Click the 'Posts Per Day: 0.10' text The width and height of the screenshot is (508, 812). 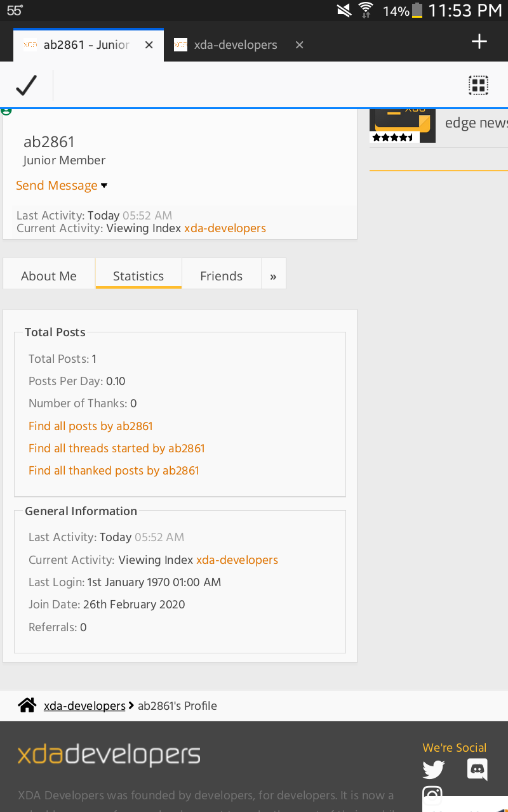coord(77,381)
